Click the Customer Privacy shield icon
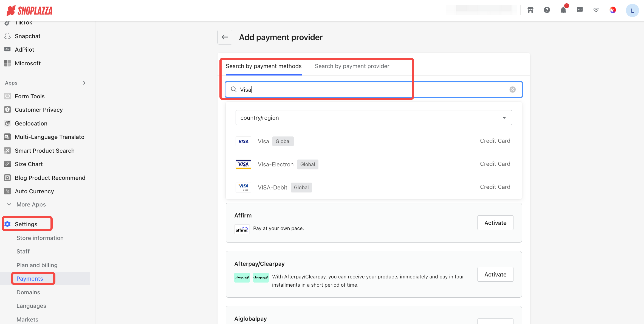 7,110
